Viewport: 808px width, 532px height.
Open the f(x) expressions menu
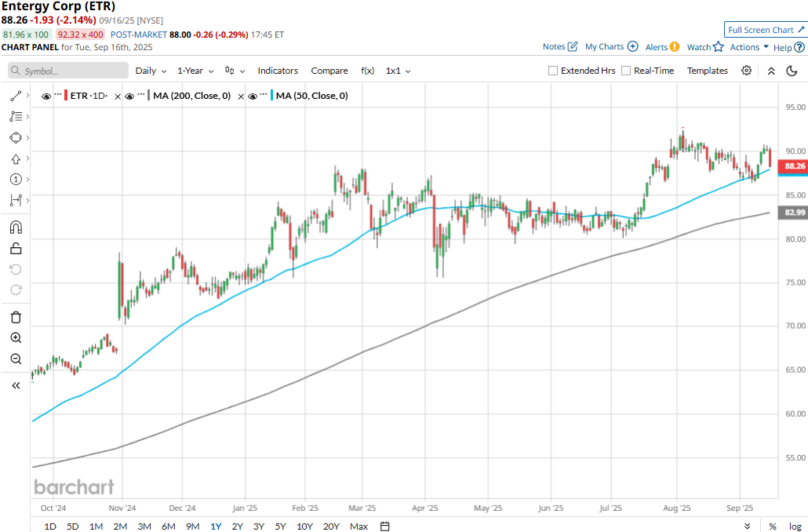pyautogui.click(x=367, y=71)
